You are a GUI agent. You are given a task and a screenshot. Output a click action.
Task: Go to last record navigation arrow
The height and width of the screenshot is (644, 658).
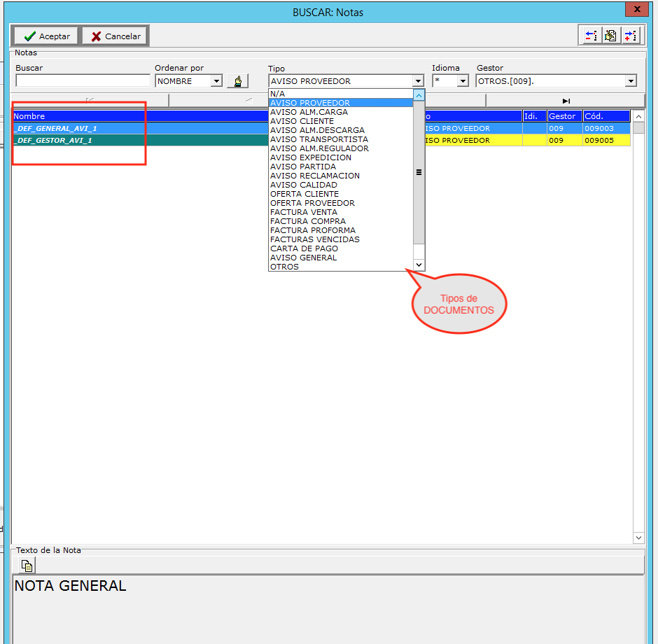pos(566,101)
